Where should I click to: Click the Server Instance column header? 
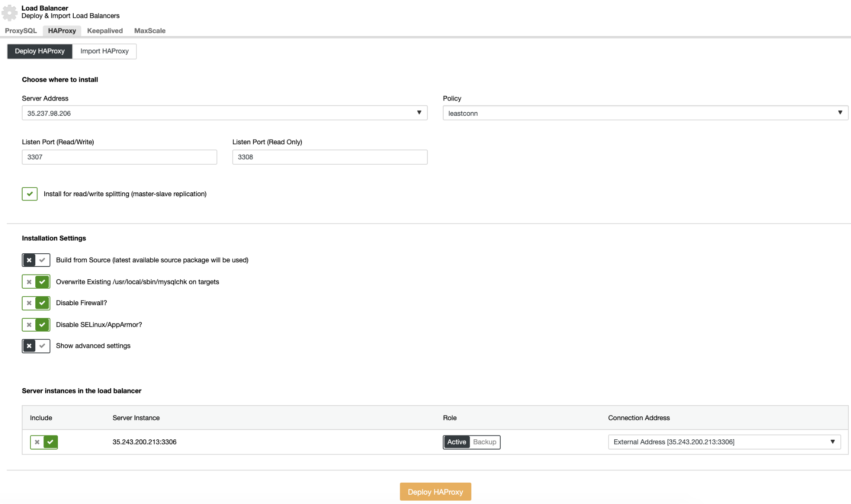pyautogui.click(x=136, y=418)
